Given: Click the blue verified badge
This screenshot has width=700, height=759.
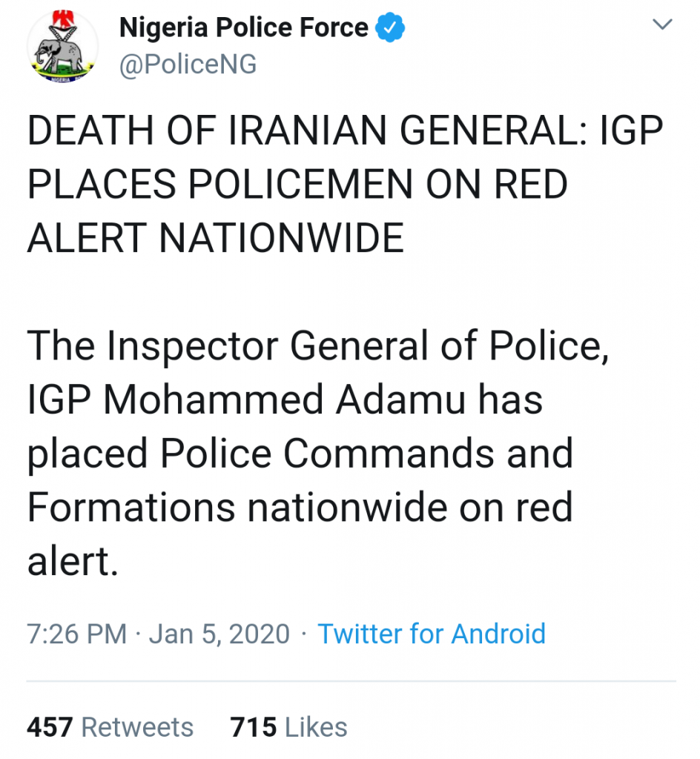Looking at the screenshot, I should click(x=390, y=29).
